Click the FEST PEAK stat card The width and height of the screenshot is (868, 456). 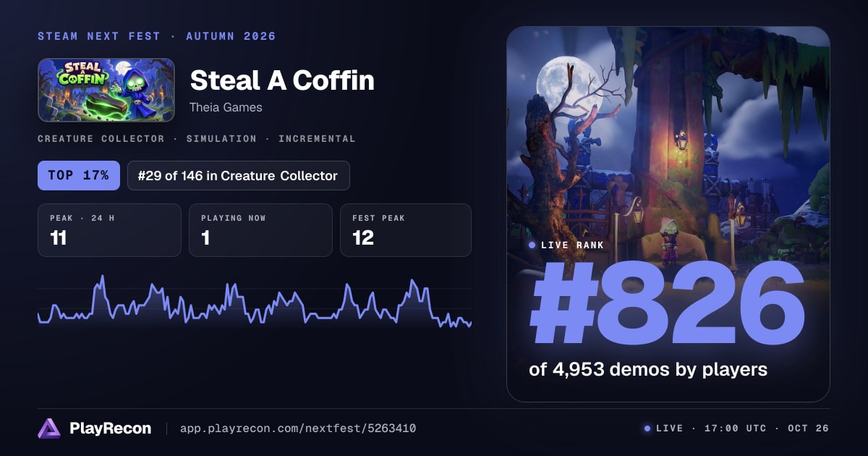click(406, 230)
